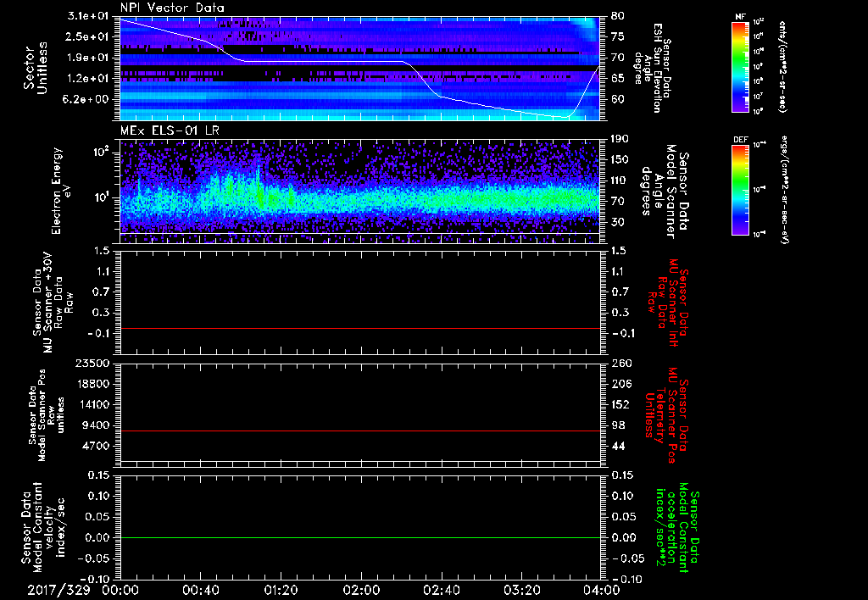The image size is (868, 600).
Task: Click the green Model Constant velocity line
Action: click(359, 537)
